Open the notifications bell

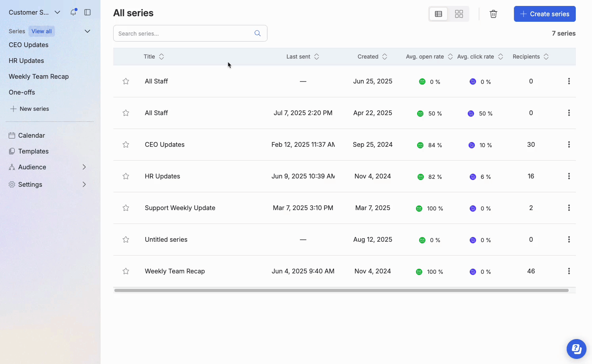[x=73, y=12]
